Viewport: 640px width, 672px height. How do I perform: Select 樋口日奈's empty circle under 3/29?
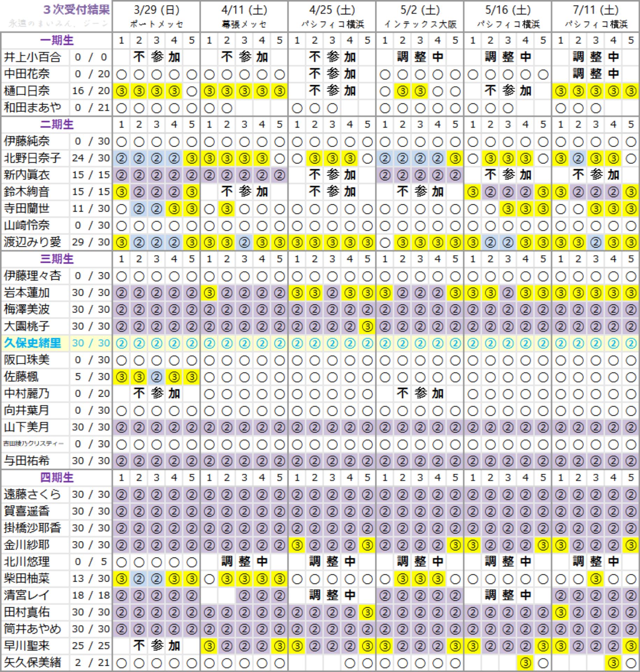point(192,91)
